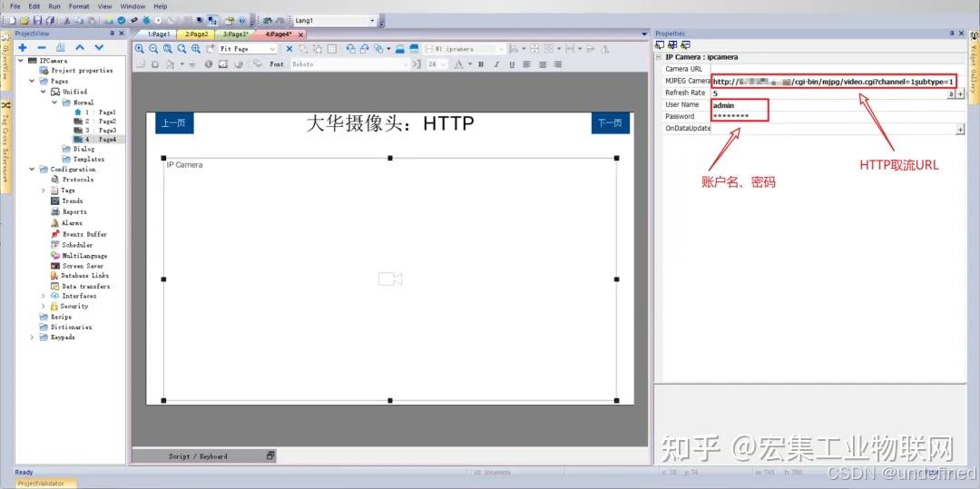This screenshot has width=980, height=489.
Task: Click the blue checkmark Validate icon
Action: pos(122,21)
